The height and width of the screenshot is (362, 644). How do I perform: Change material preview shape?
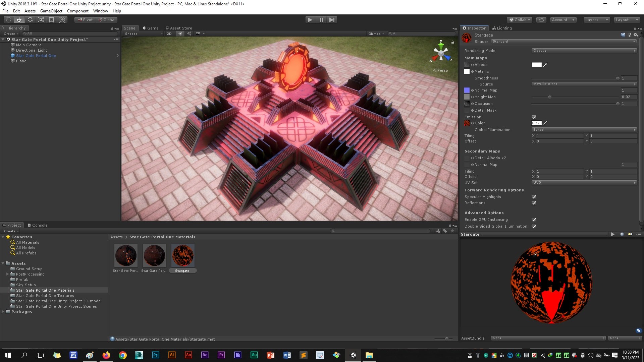click(622, 234)
